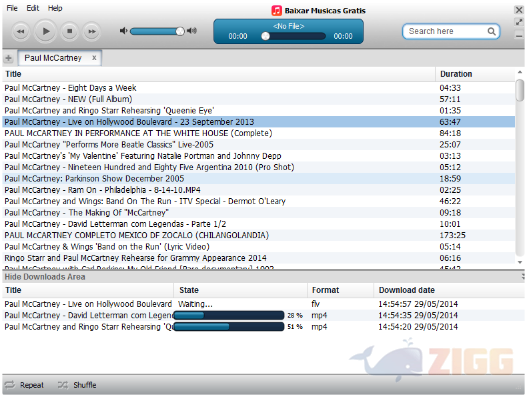Image resolution: width=527 pixels, height=397 pixels.
Task: Click the 51 % download progress bar
Action: [x=229, y=327]
